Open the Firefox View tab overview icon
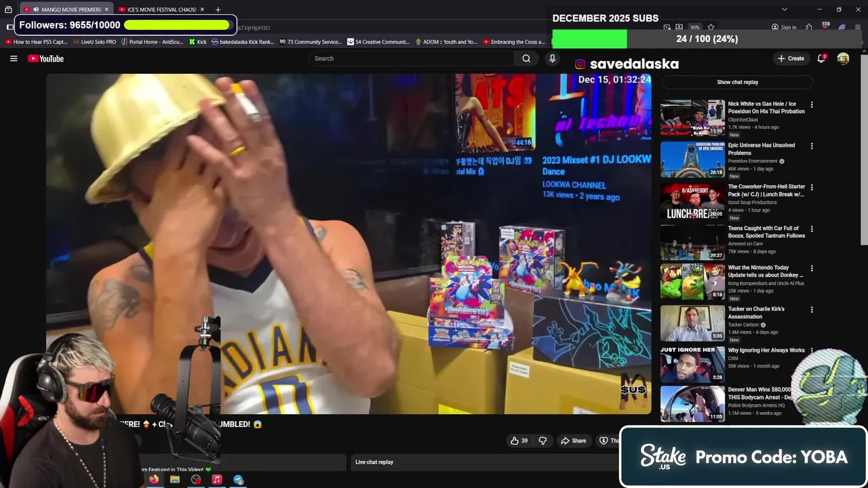This screenshot has width=868, height=488. coord(8,9)
